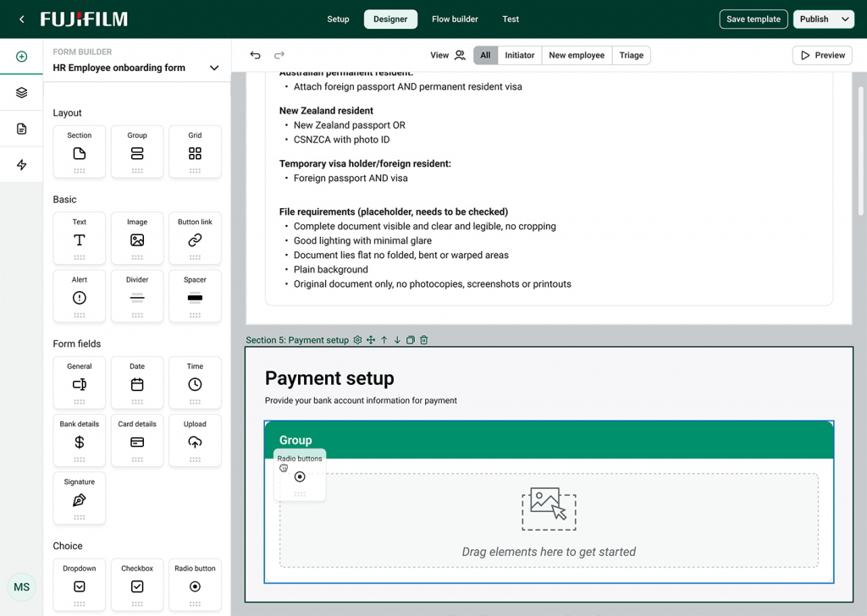
Task: Click the Save template button
Action: (754, 19)
